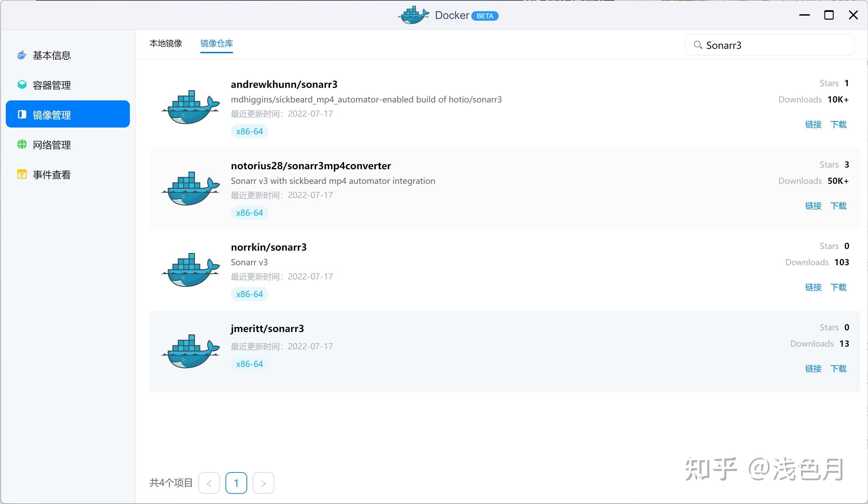Click andrewkhunn/sonarr3 whale thumbnail

pyautogui.click(x=191, y=107)
